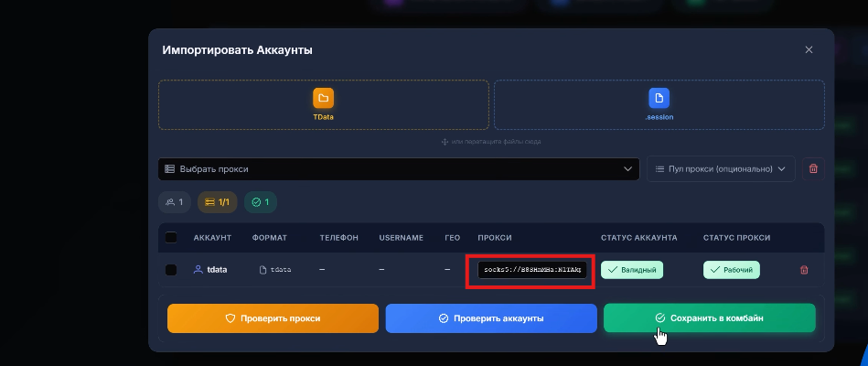Click the blue .session file icon
868x366 pixels.
tap(659, 98)
